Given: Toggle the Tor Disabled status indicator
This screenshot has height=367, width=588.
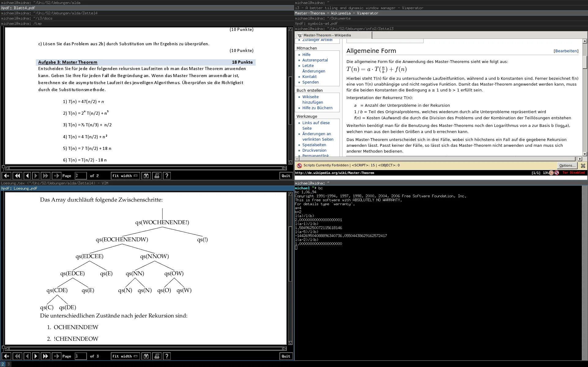Looking at the screenshot, I should 573,173.
